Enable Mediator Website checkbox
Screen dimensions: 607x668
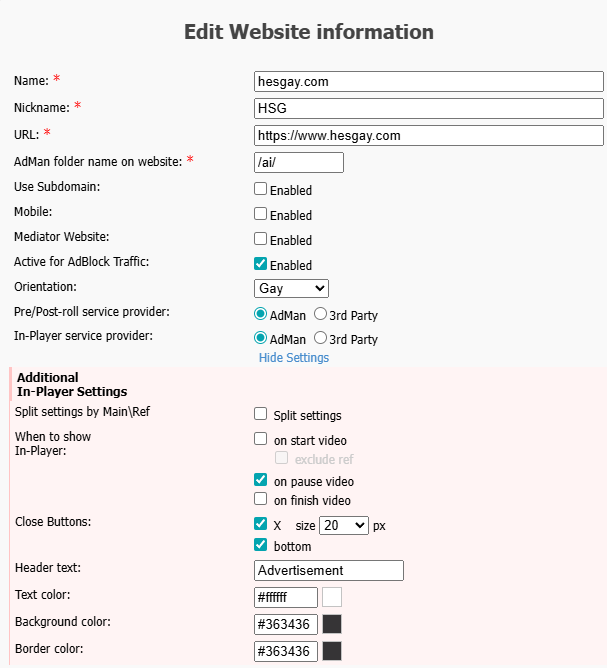pos(260,239)
